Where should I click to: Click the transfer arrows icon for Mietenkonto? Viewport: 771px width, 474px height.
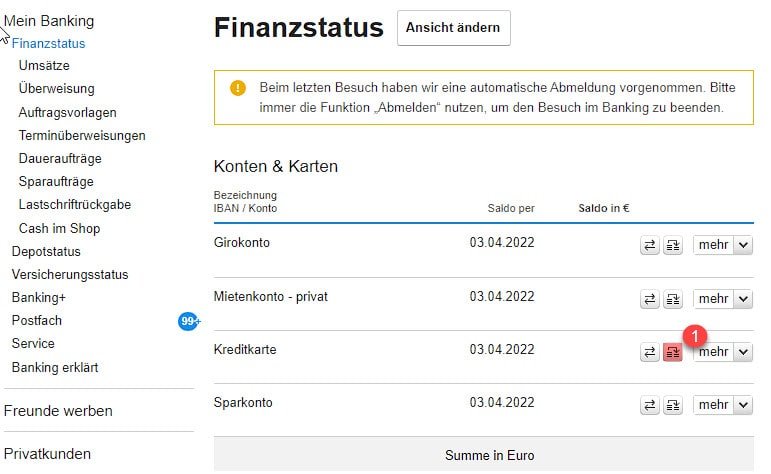(x=650, y=299)
